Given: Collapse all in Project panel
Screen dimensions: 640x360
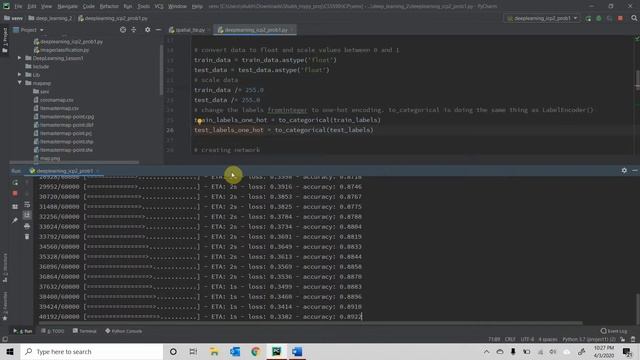Looking at the screenshot, I should coord(133,30).
